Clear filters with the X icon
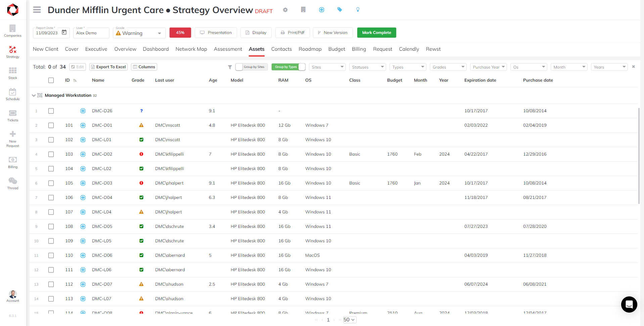This screenshot has width=644, height=326. 634,67
